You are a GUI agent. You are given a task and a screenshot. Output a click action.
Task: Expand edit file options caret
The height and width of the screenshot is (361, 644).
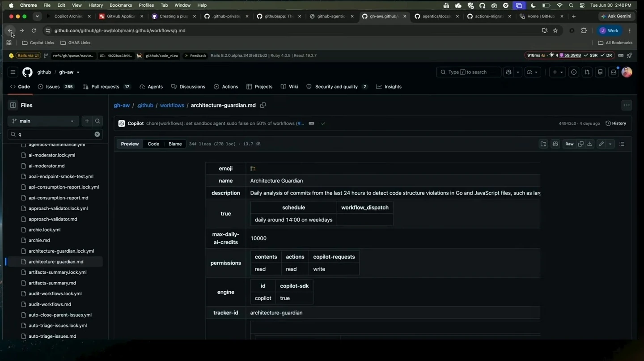tap(610, 144)
